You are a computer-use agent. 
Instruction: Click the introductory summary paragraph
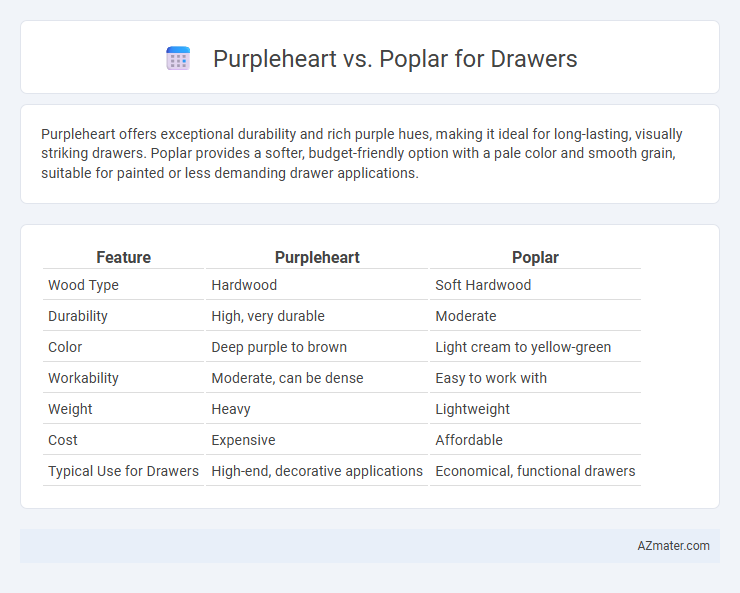click(x=362, y=153)
